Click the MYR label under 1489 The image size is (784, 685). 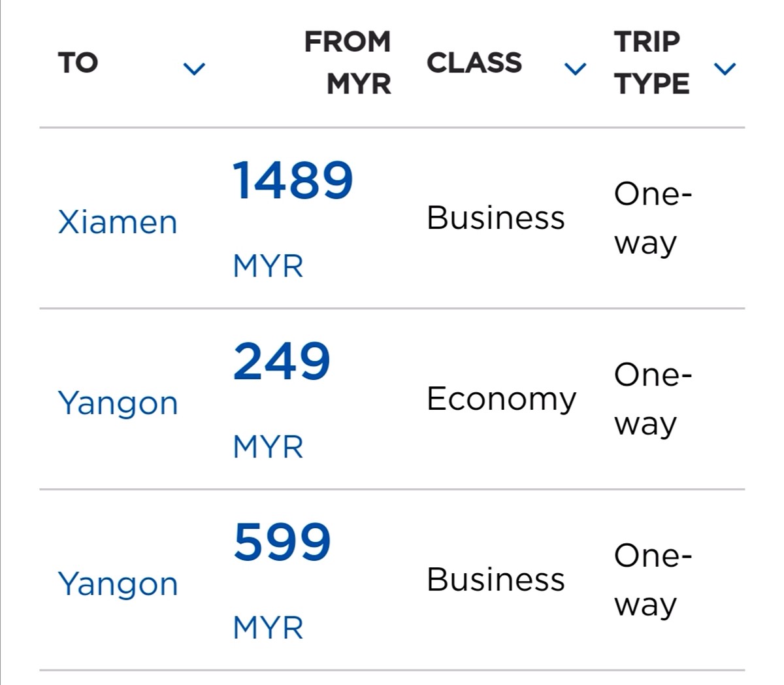268,267
